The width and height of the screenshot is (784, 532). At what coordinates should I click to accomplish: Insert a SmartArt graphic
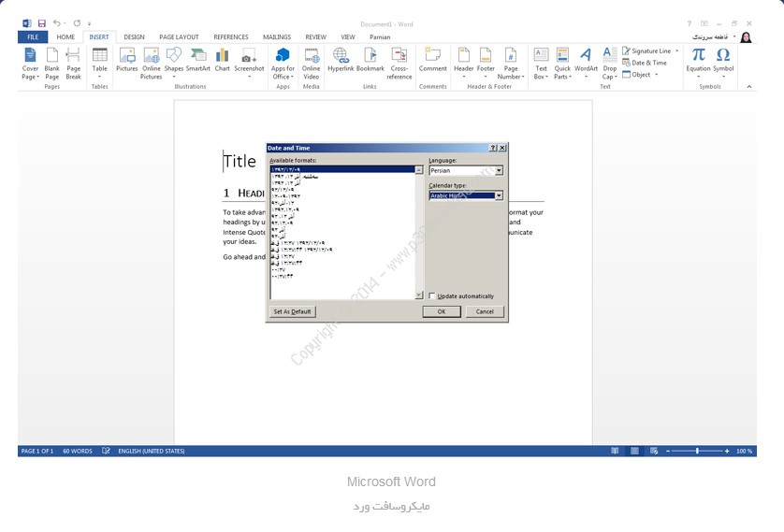198,60
